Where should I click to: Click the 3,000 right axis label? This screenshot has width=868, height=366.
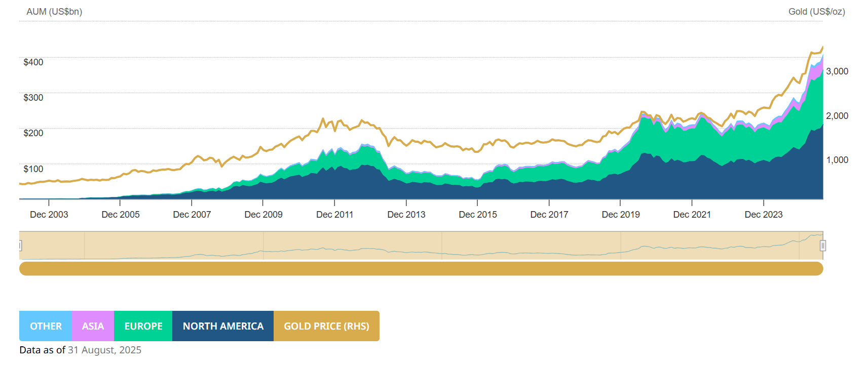837,71
